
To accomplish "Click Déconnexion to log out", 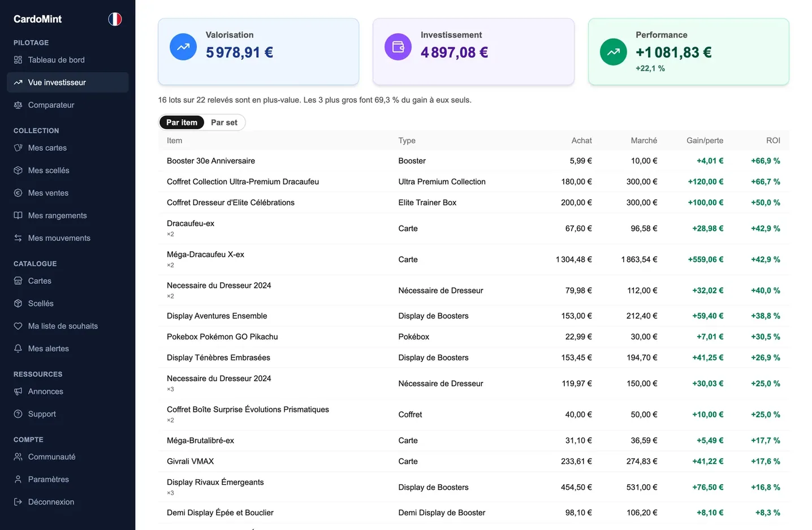I will click(68, 502).
